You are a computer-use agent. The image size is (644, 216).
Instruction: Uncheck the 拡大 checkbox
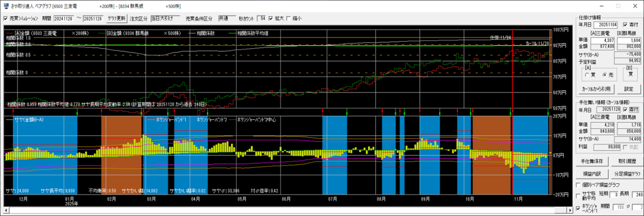(x=271, y=19)
